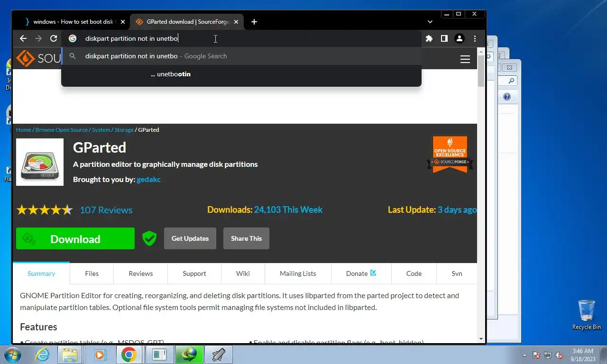The width and height of the screenshot is (607, 364).
Task: Select the Summary tab
Action: (41, 273)
